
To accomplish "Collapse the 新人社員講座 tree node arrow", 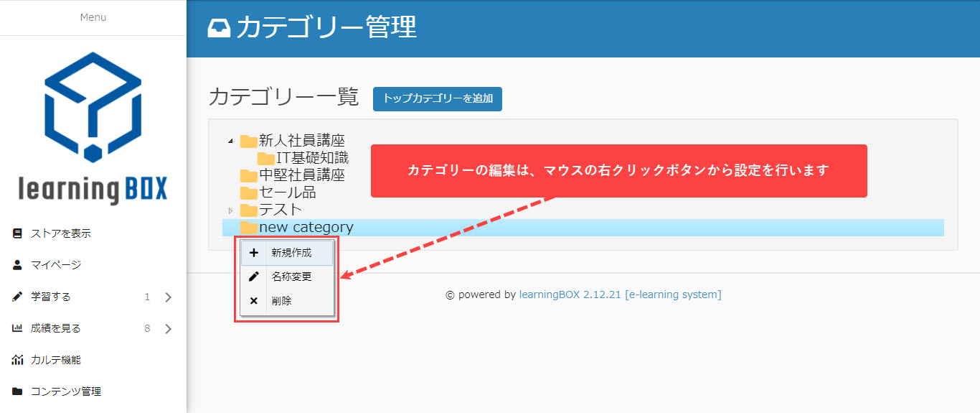I will click(230, 141).
